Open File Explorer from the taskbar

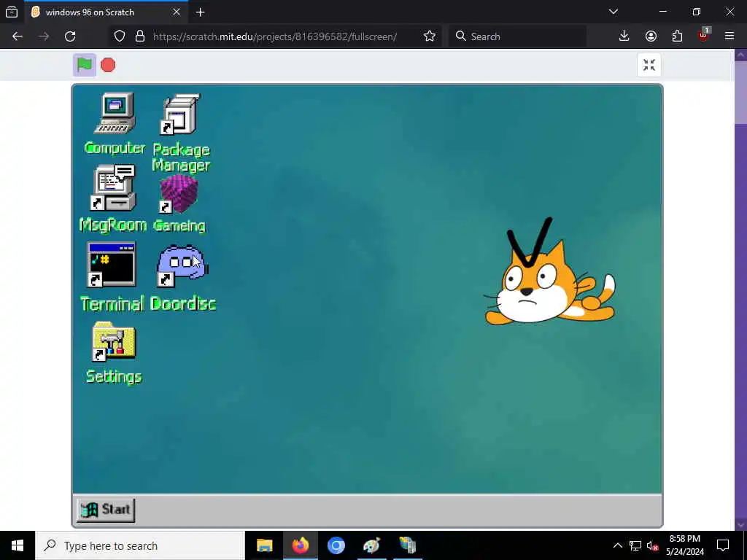click(264, 545)
